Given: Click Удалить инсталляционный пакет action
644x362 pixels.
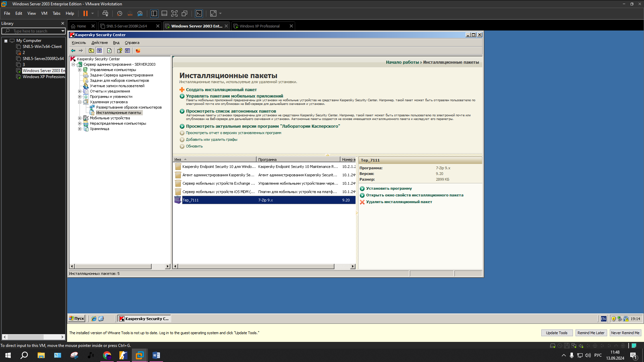Looking at the screenshot, I should (399, 202).
